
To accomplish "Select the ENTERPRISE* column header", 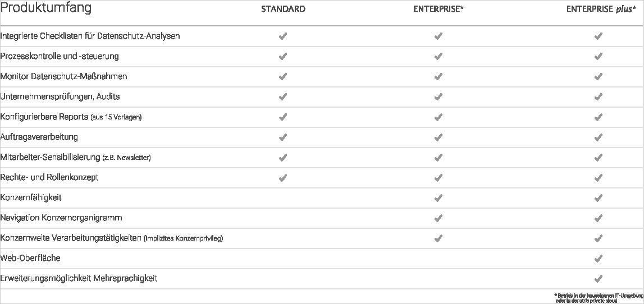I will coord(438,9).
